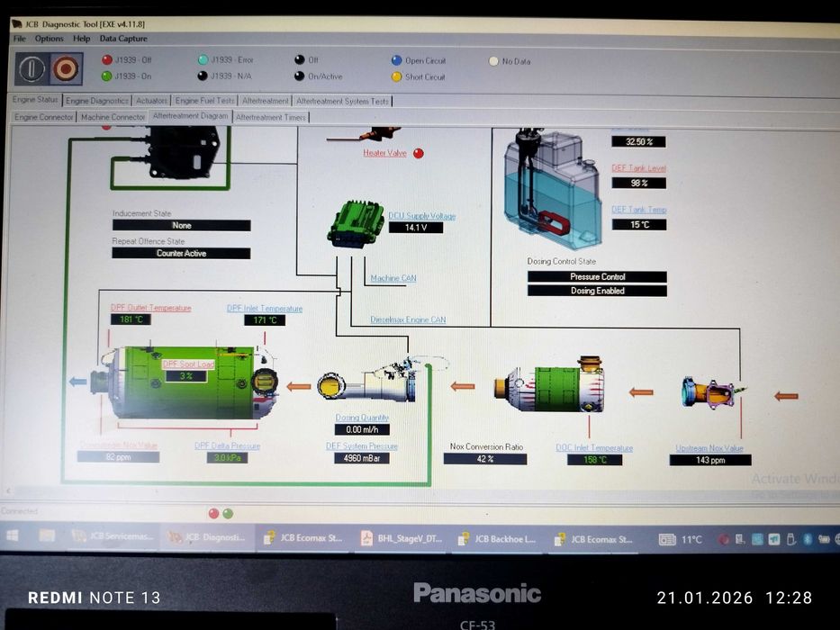Click the teal J1939 Error legend dot
This screenshot has height=630, width=840.
[x=203, y=59]
